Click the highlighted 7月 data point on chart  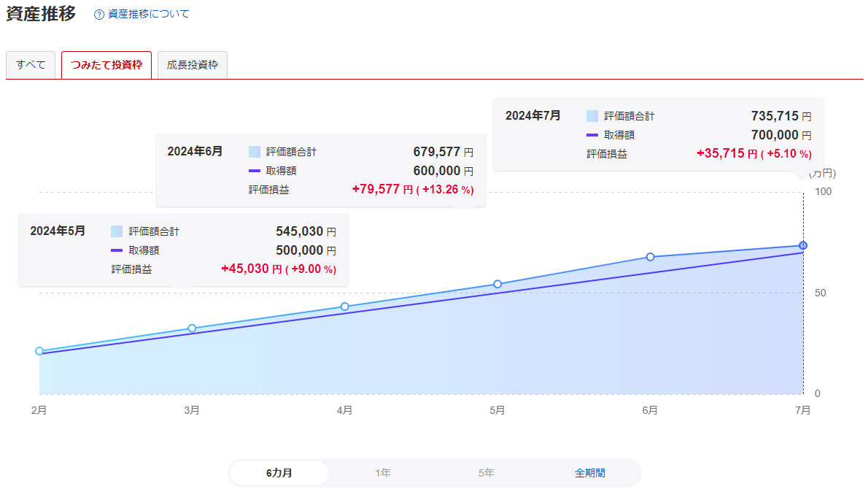tap(802, 245)
